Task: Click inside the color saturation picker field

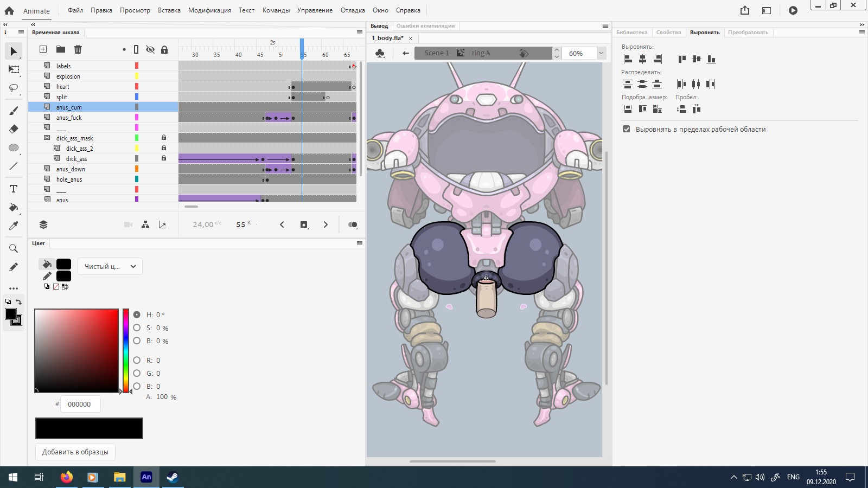Action: (76, 351)
